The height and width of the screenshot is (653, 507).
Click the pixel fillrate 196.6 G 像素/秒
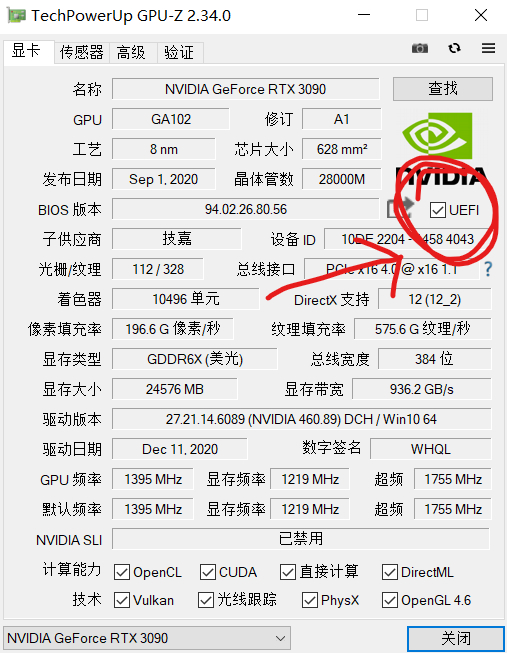(x=173, y=329)
